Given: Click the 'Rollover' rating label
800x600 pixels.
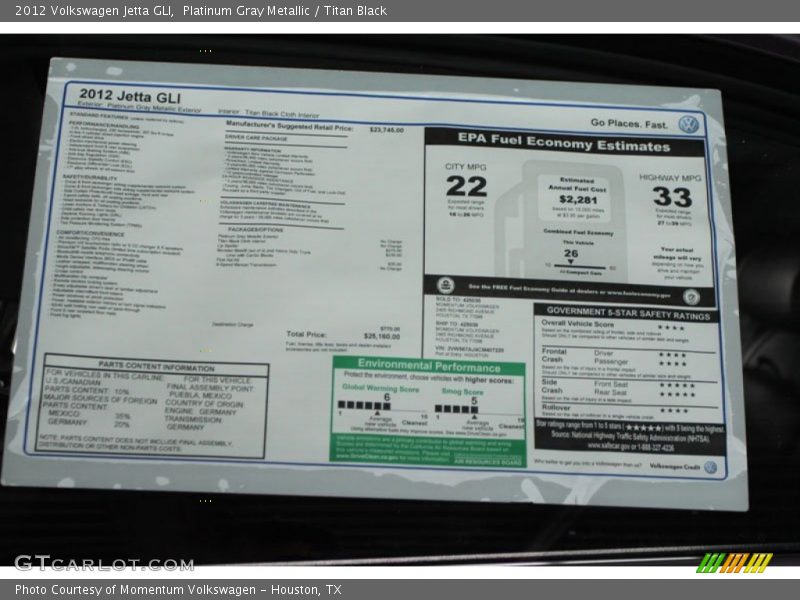Looking at the screenshot, I should 556,408.
